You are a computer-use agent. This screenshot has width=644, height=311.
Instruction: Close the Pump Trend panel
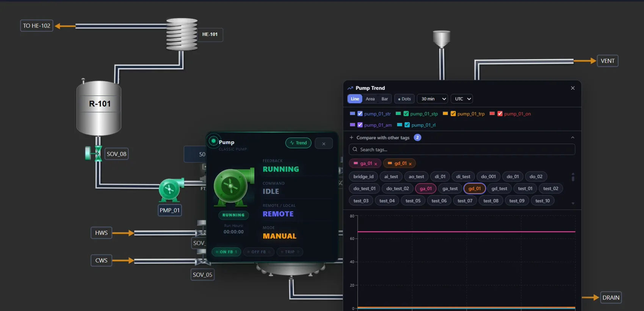coord(573,88)
